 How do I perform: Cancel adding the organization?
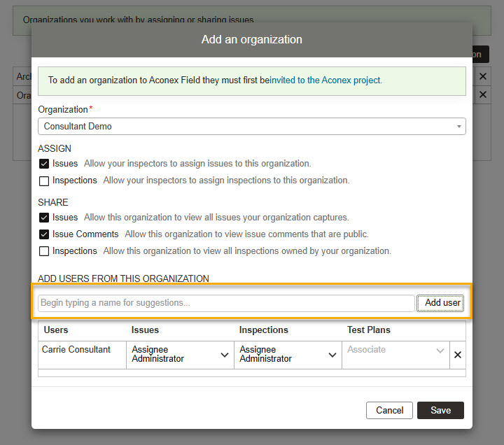(x=389, y=410)
